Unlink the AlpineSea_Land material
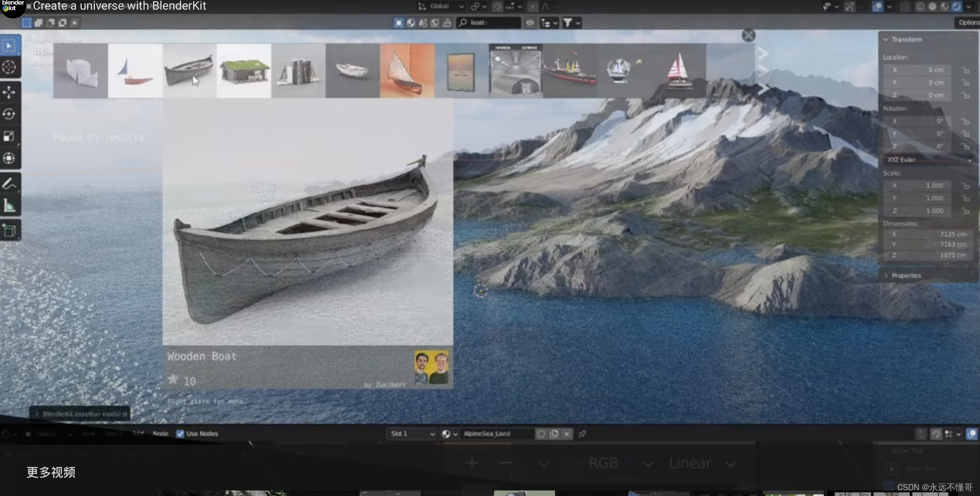 [x=567, y=434]
